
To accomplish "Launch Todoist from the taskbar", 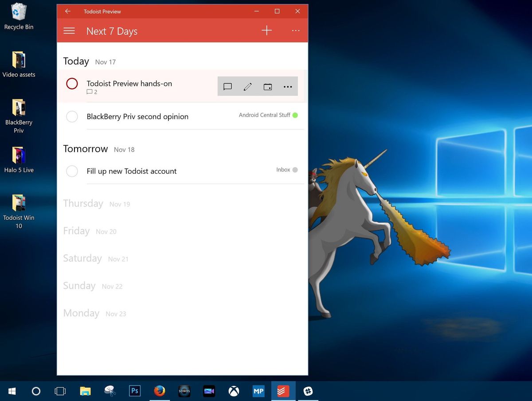I will 283,391.
